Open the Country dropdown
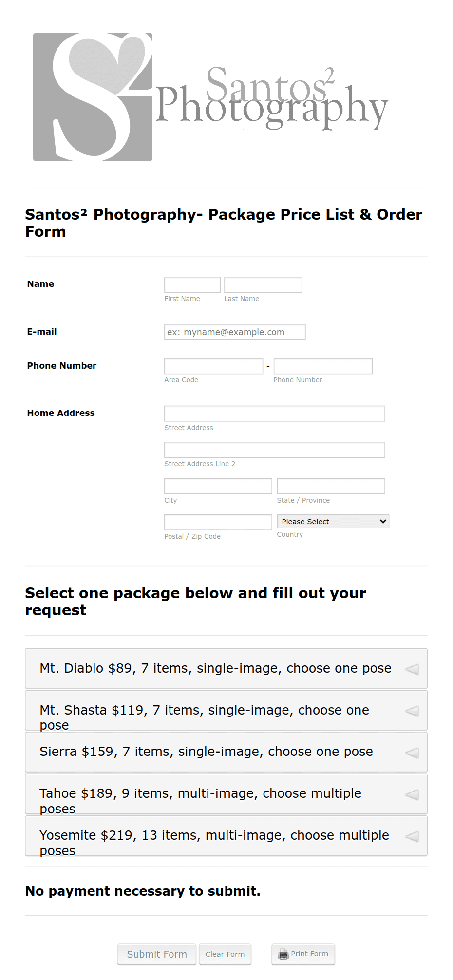 (x=333, y=521)
